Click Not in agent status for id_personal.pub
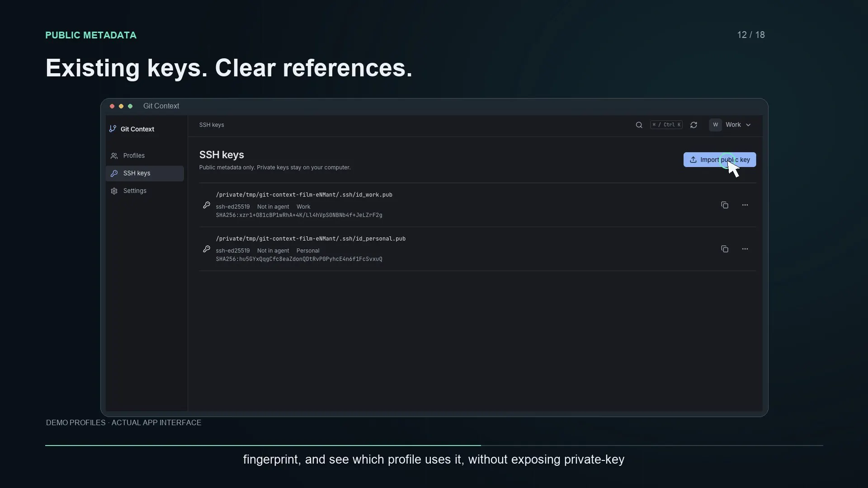Image resolution: width=868 pixels, height=488 pixels. coord(273,251)
